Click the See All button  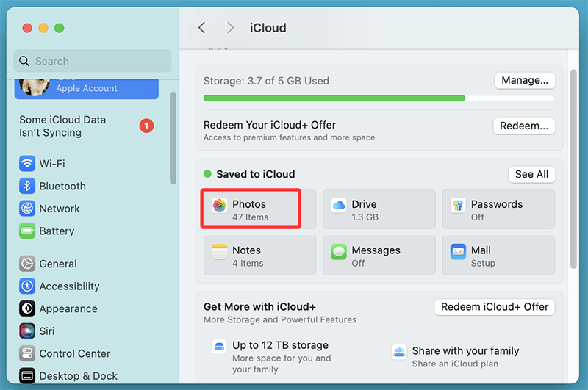click(531, 175)
